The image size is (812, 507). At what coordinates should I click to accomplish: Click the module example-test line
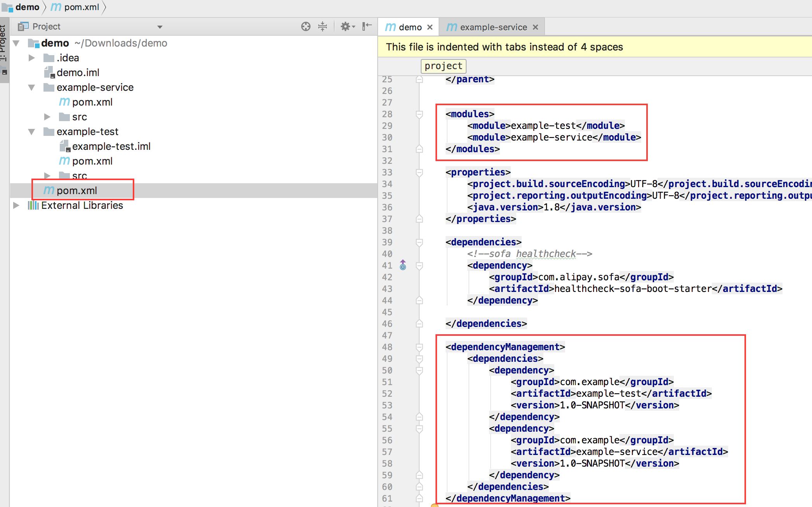tap(546, 126)
